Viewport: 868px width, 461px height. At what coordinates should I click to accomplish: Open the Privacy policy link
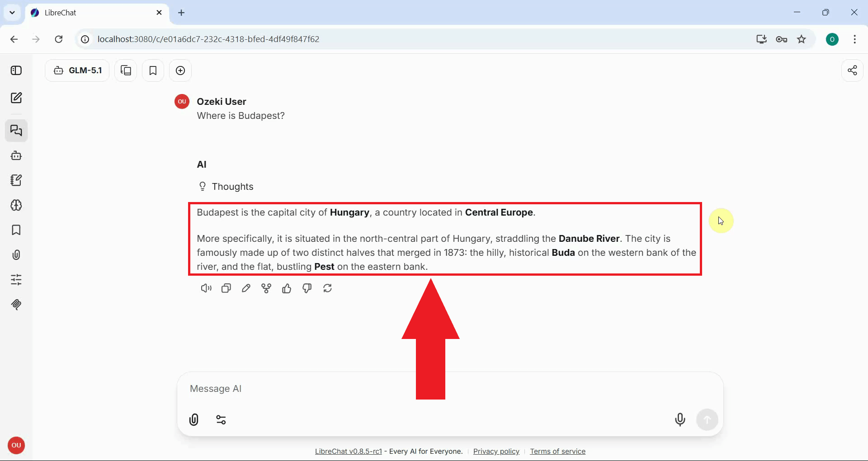[496, 451]
